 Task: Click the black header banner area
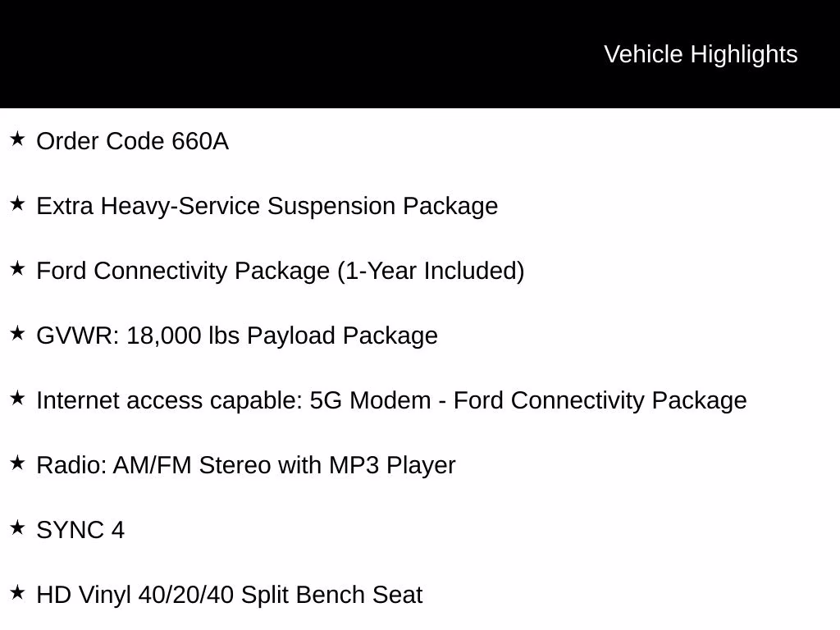[x=420, y=54]
